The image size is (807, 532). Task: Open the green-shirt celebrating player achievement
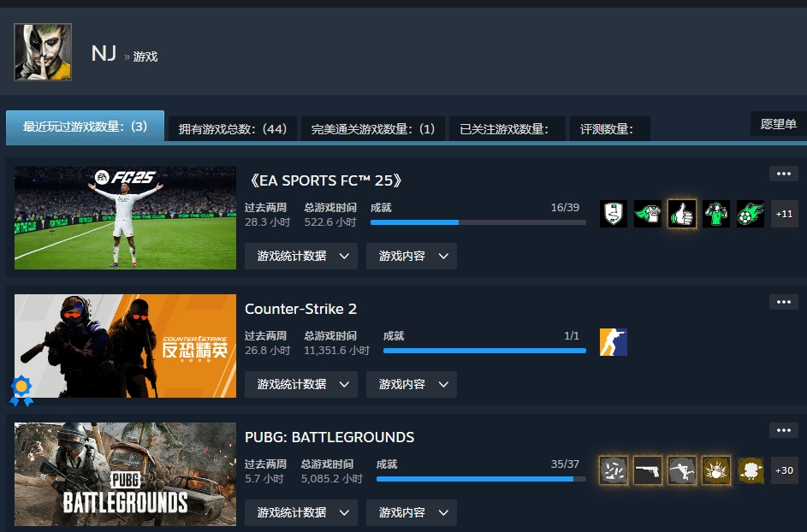[716, 214]
